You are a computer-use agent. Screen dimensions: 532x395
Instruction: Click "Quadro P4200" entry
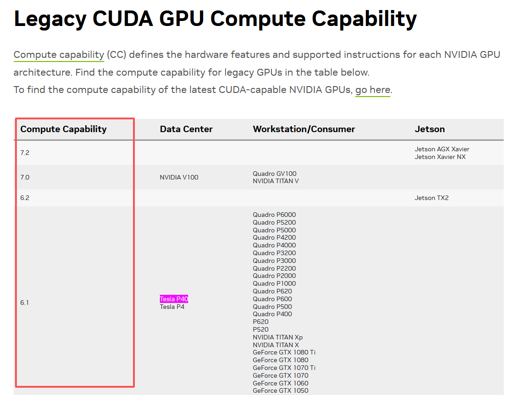(x=274, y=237)
